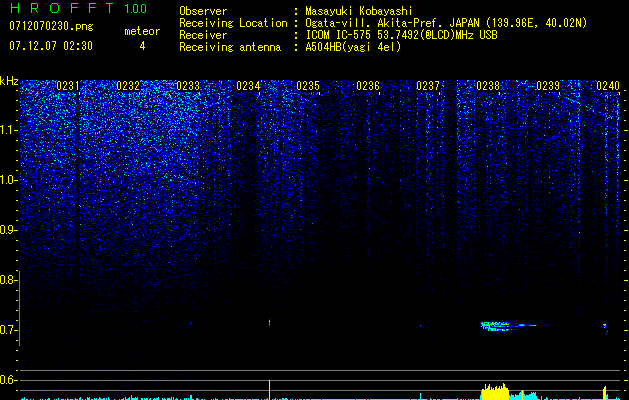
Task: Click the Receiver field label
Action: point(203,35)
